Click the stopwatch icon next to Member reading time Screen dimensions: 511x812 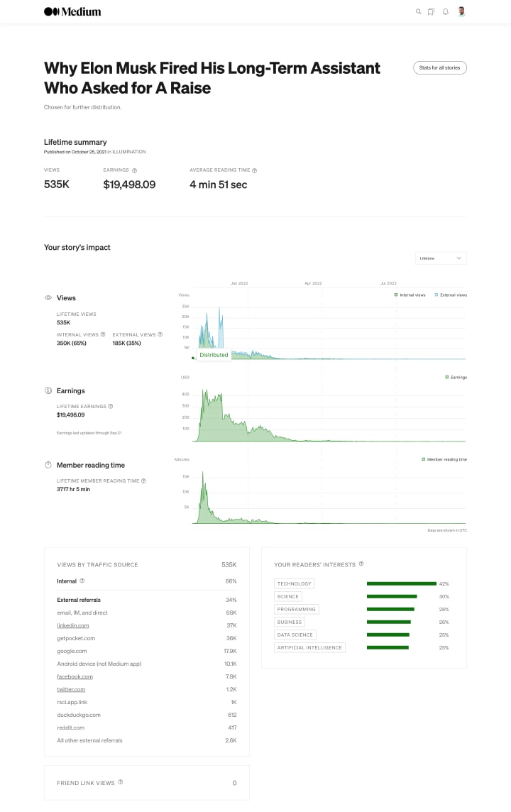pos(48,464)
